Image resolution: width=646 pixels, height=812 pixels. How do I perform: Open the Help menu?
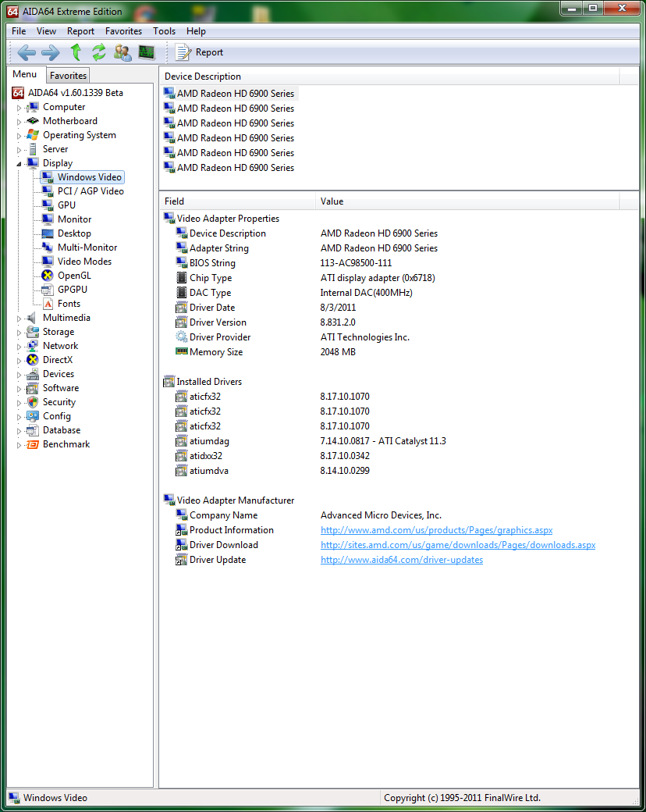tap(196, 31)
